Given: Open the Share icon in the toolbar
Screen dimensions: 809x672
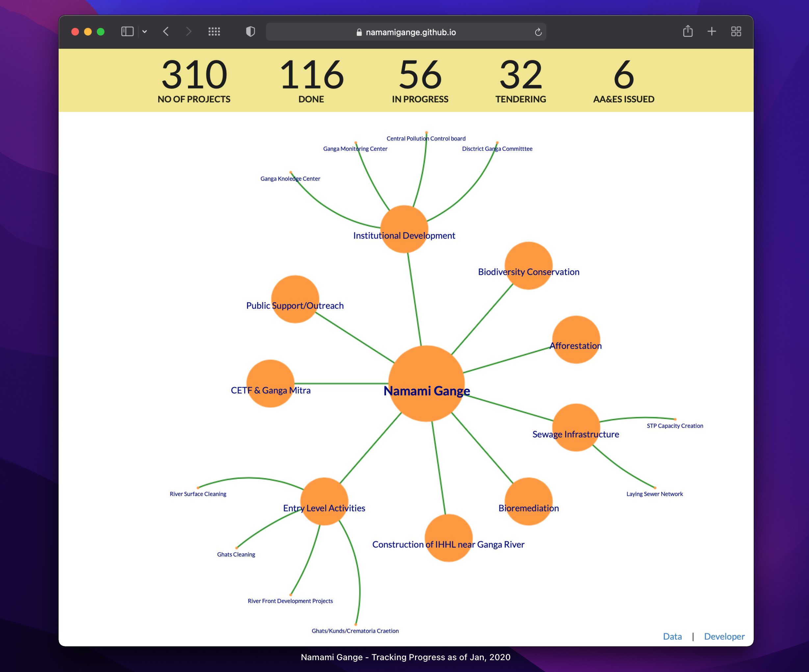Looking at the screenshot, I should coord(688,31).
